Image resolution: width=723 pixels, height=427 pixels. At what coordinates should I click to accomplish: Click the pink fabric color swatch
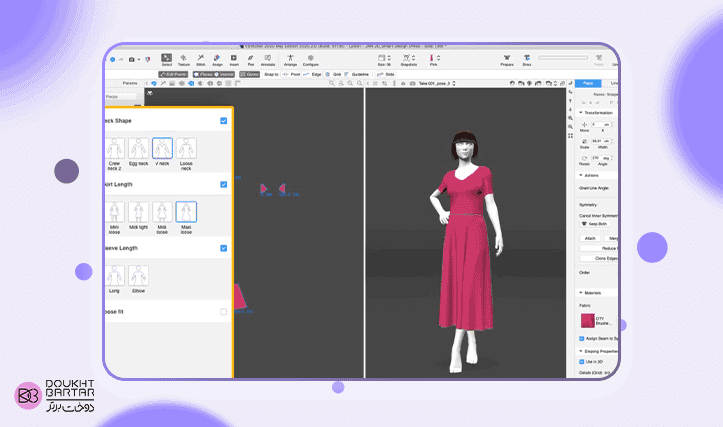588,322
